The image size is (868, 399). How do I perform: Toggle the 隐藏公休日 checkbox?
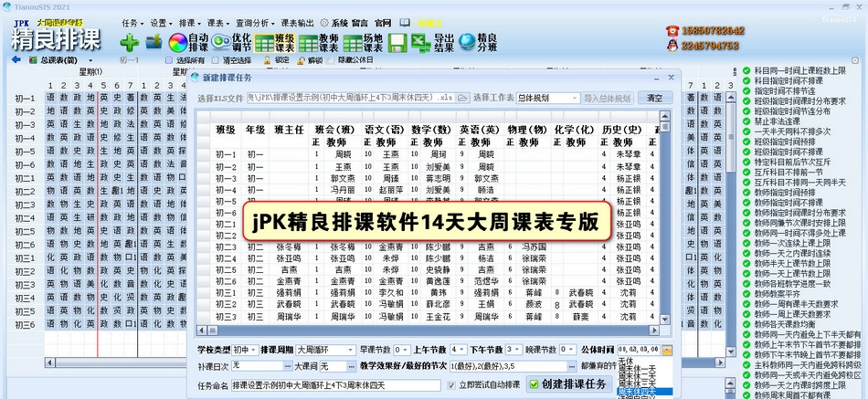331,60
